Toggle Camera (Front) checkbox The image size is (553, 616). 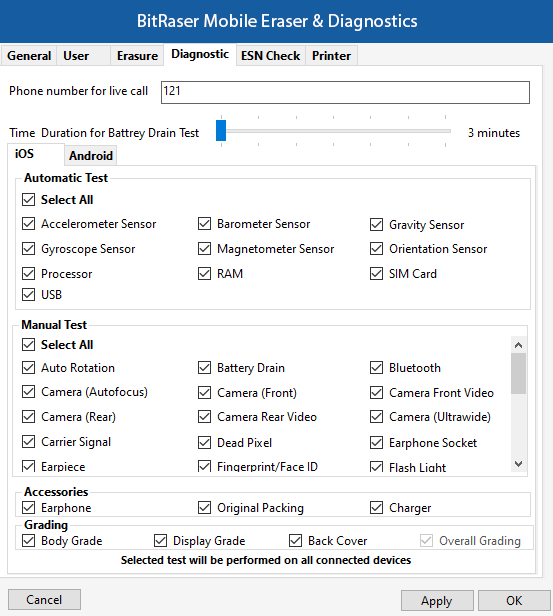point(204,392)
